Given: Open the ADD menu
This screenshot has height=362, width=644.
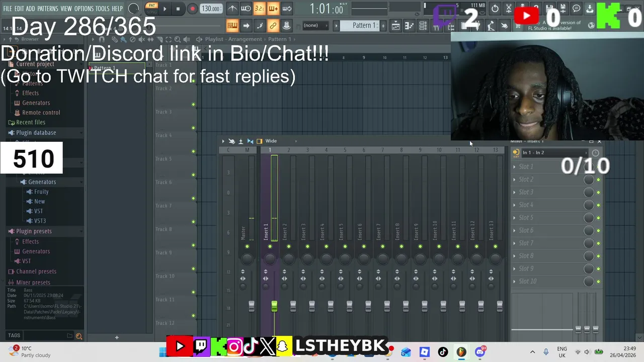Looking at the screenshot, I should pyautogui.click(x=31, y=9).
